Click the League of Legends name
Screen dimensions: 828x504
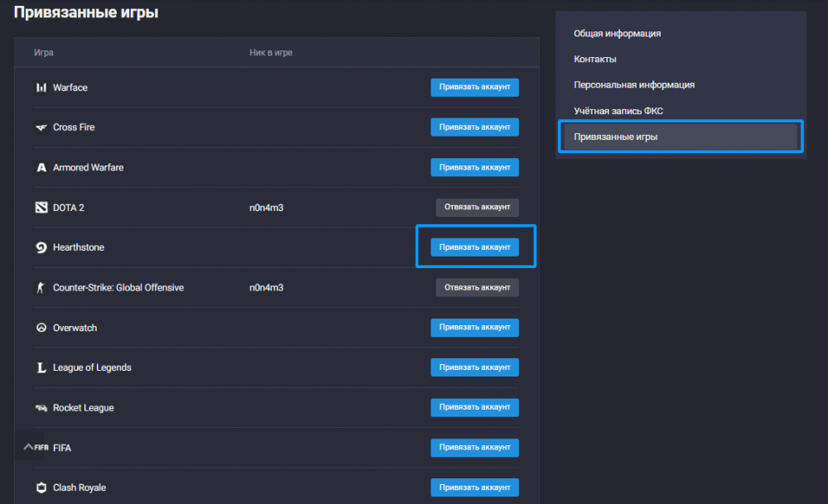92,367
